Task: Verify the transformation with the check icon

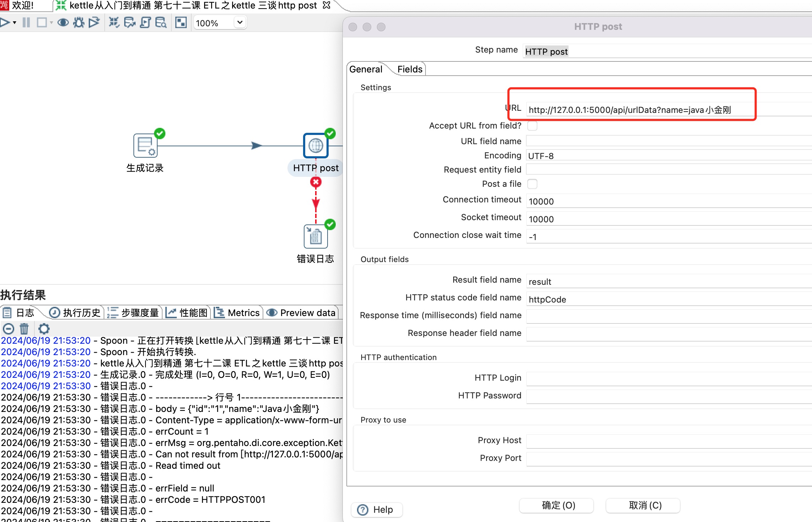Action: [x=114, y=22]
